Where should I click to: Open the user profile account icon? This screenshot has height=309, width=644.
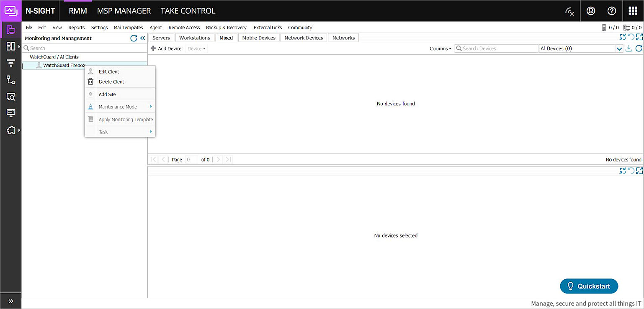coord(591,11)
